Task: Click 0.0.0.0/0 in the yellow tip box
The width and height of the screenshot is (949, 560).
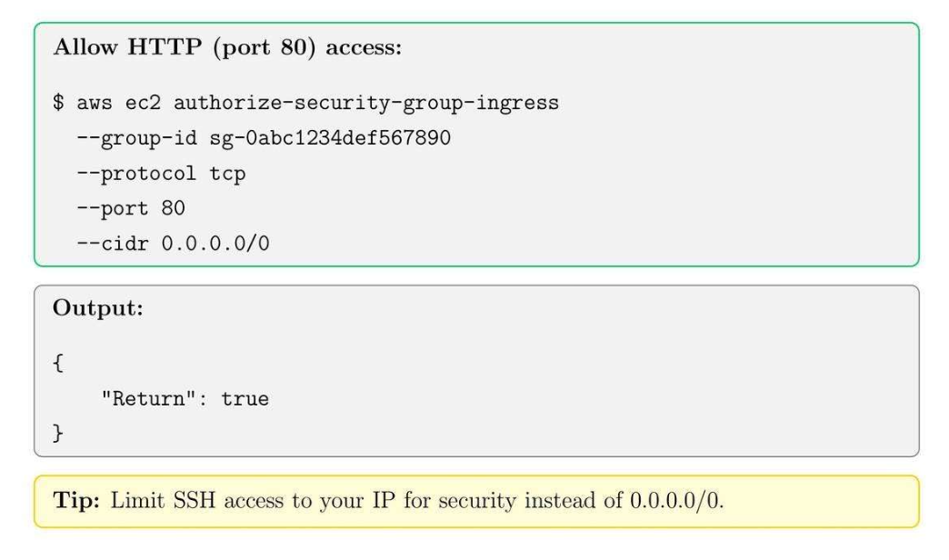Action: [x=677, y=503]
